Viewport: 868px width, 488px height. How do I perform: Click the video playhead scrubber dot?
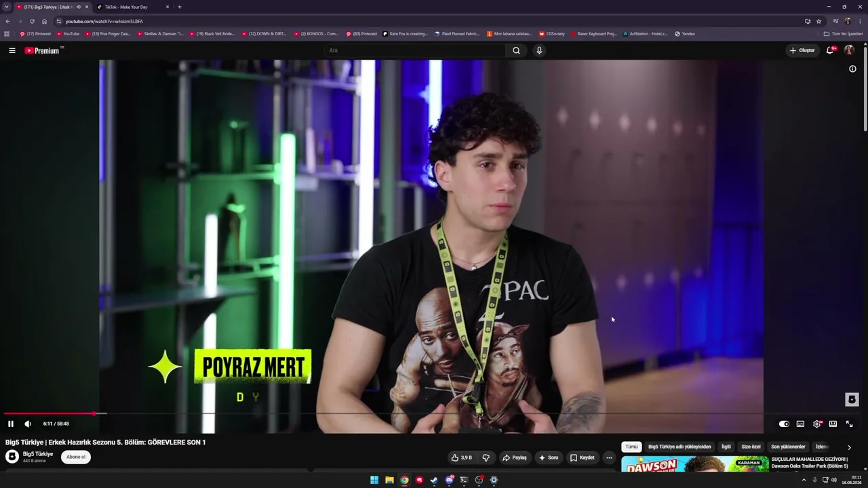click(94, 413)
